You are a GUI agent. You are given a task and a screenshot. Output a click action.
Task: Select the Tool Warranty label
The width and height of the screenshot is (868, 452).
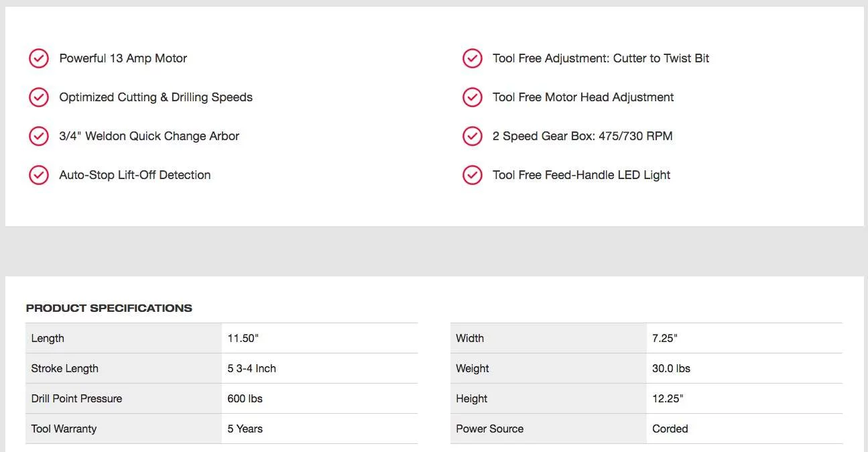64,429
